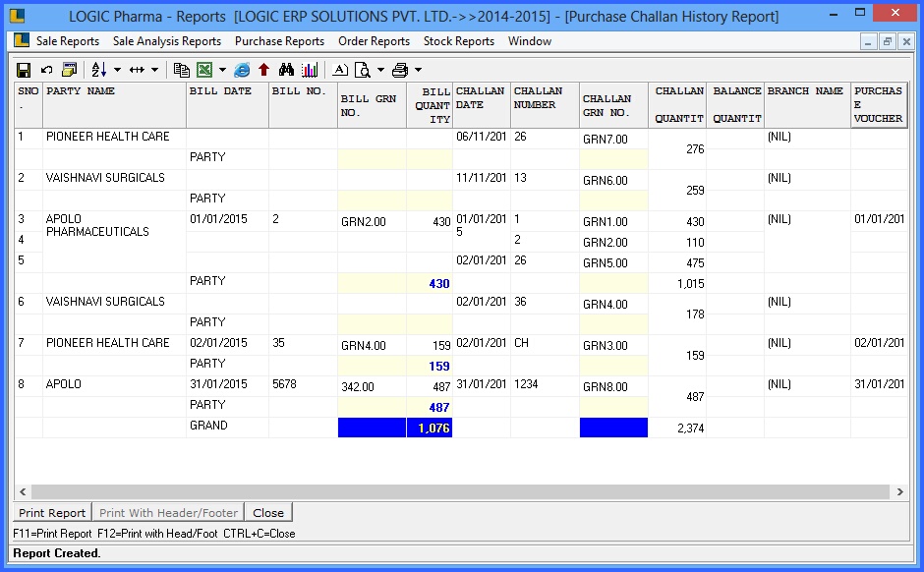Click the SNO column header
The width and height of the screenshot is (924, 572).
coord(29,105)
